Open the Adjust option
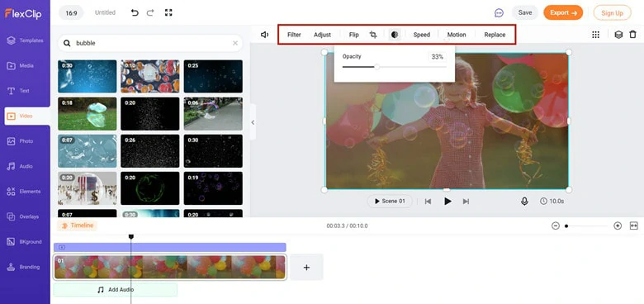 pyautogui.click(x=322, y=35)
